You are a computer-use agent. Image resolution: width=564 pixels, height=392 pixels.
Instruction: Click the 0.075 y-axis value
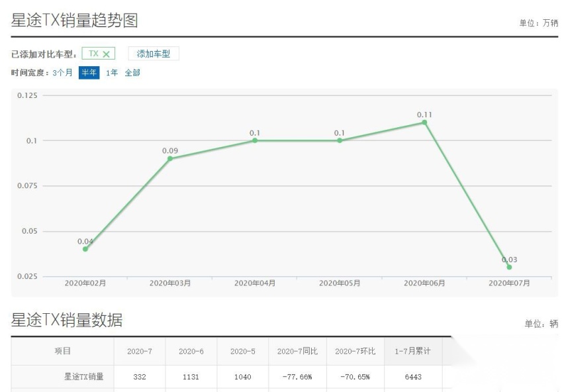click(x=27, y=186)
